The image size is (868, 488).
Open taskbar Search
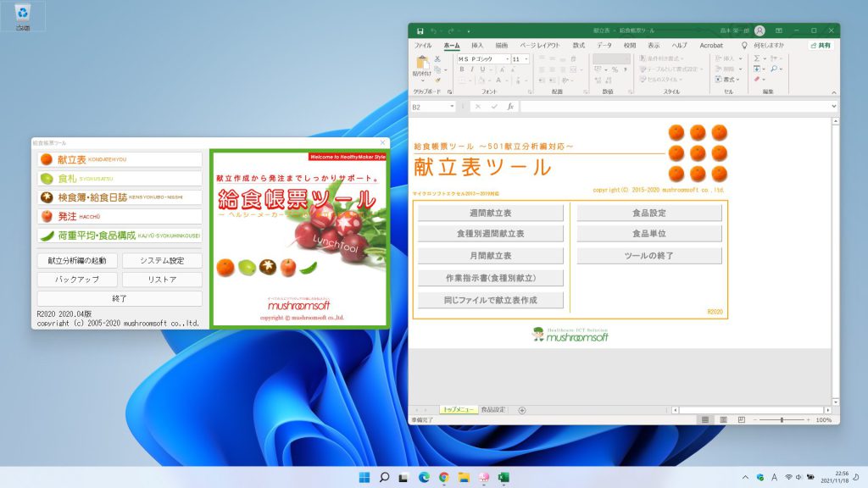point(384,477)
